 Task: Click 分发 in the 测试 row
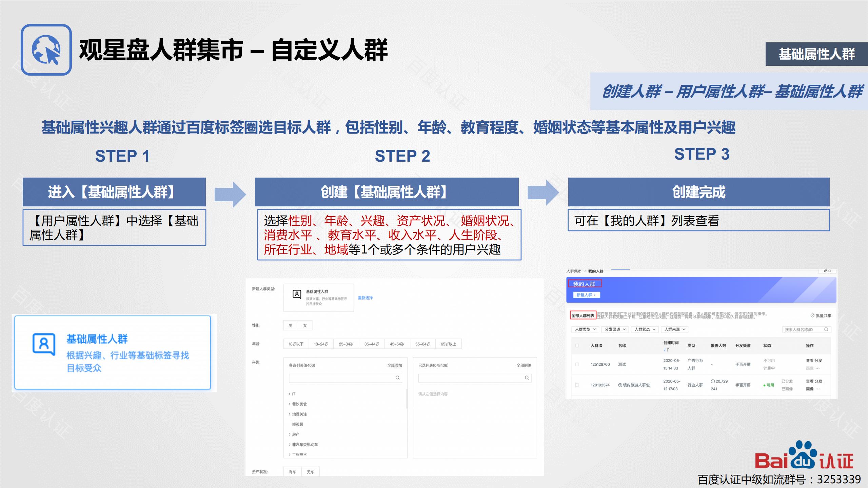818,361
